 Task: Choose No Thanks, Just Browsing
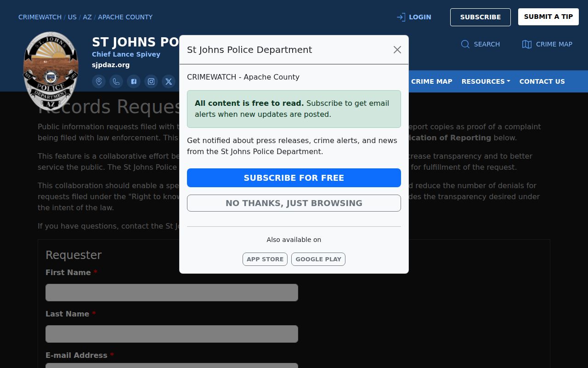pyautogui.click(x=294, y=203)
